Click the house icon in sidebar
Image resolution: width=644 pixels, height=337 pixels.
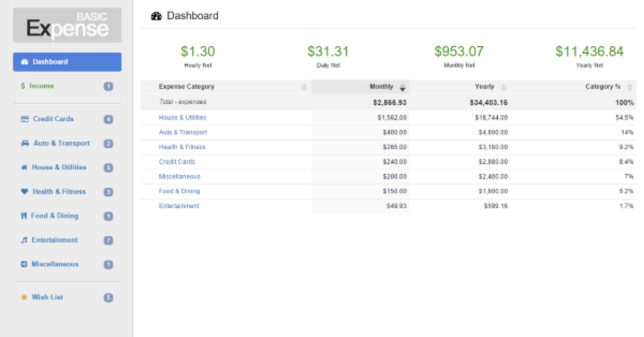point(24,167)
